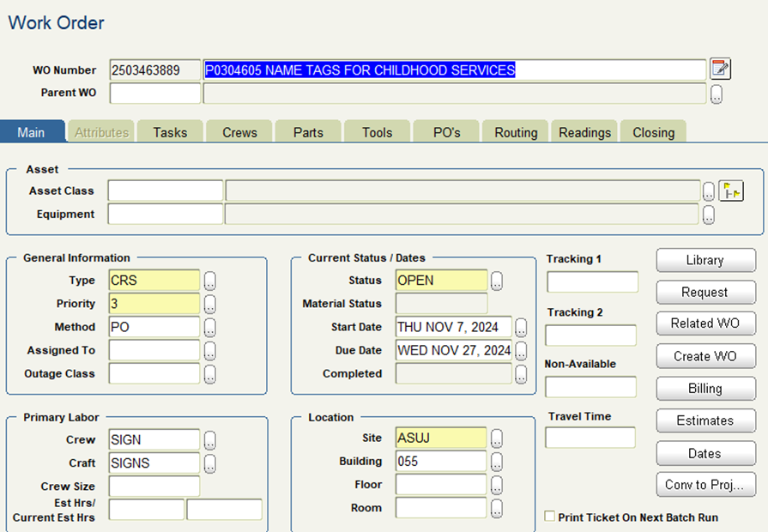Click the Priority field containing 3
768x532 pixels.
coord(154,304)
